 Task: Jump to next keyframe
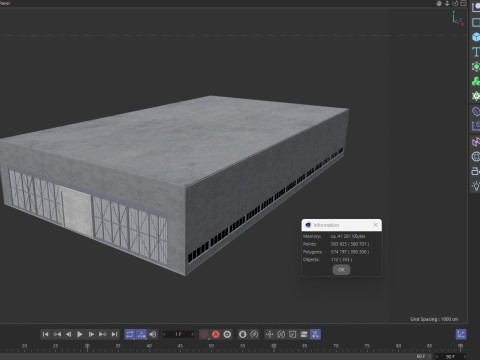103,334
